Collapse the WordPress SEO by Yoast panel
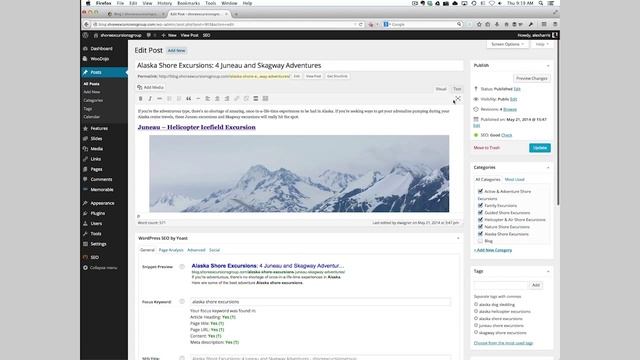Screen dimensions: 640x360 click(x=458, y=238)
